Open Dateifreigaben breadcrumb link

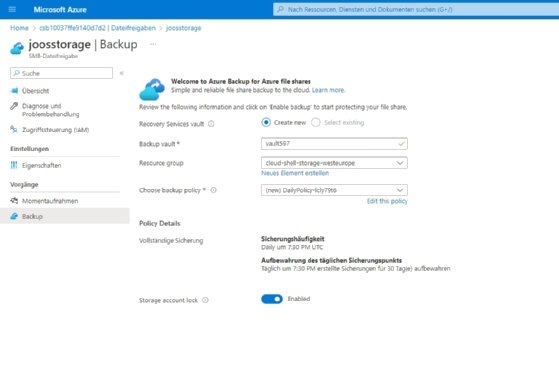click(97, 28)
